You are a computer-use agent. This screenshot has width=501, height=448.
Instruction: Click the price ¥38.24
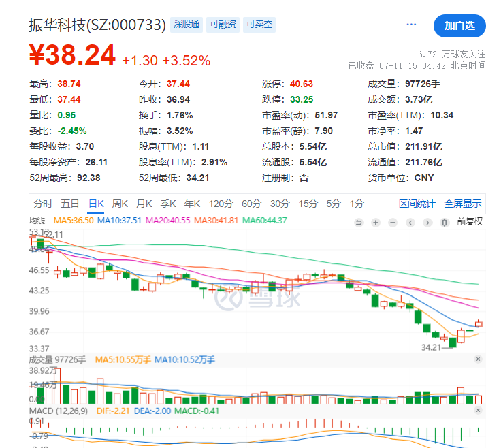(x=72, y=55)
